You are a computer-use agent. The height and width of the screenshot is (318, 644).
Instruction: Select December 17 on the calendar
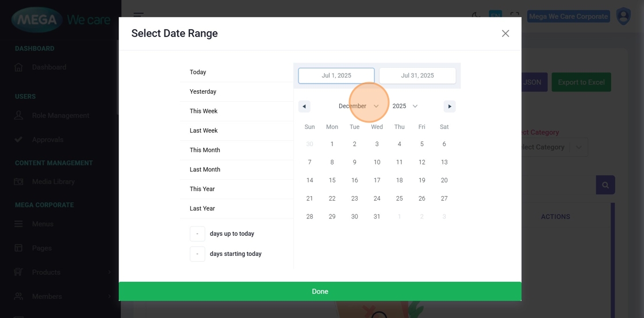pyautogui.click(x=377, y=181)
